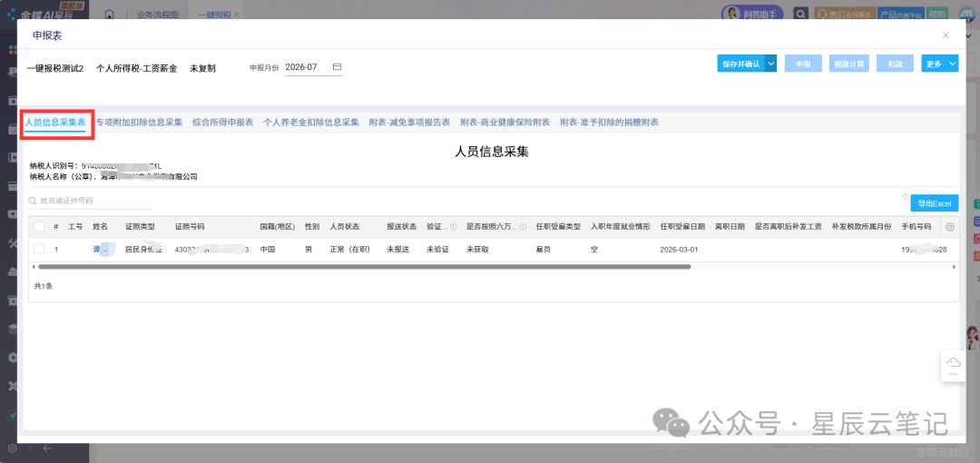Click the search icon in background top bar

coord(800,14)
